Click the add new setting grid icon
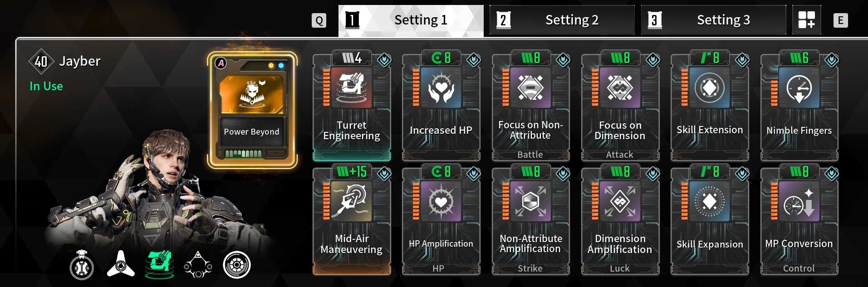This screenshot has height=287, width=868. [806, 20]
